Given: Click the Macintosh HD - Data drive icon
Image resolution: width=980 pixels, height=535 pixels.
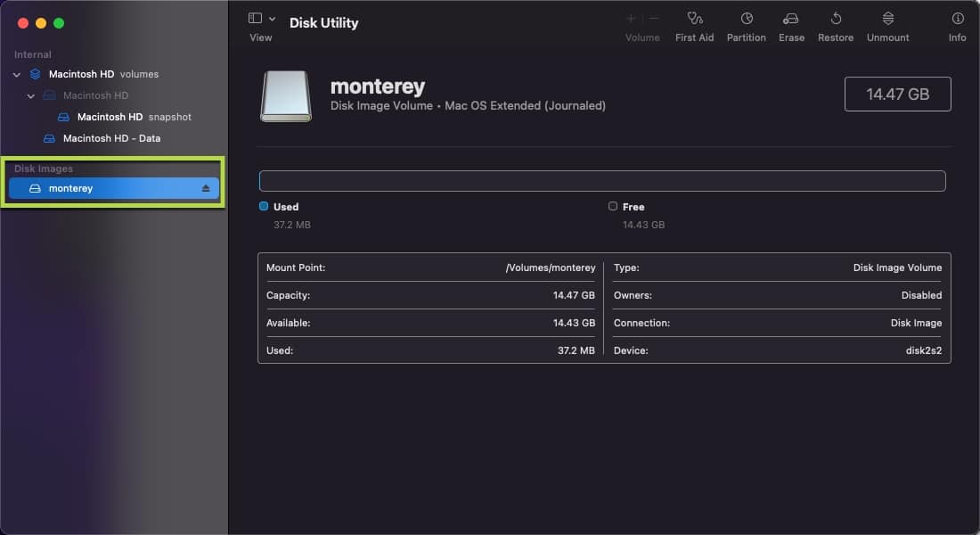Looking at the screenshot, I should tap(49, 138).
